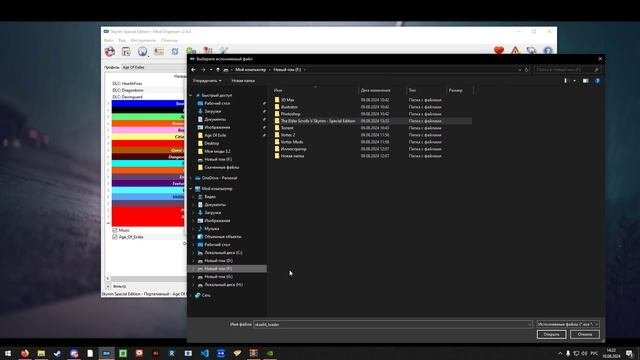Sort by the Размер column header
The height and width of the screenshot is (360, 640).
point(456,90)
